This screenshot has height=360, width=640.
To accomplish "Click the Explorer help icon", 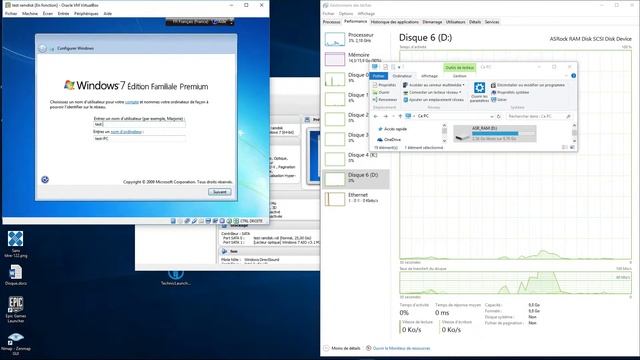I will point(573,76).
